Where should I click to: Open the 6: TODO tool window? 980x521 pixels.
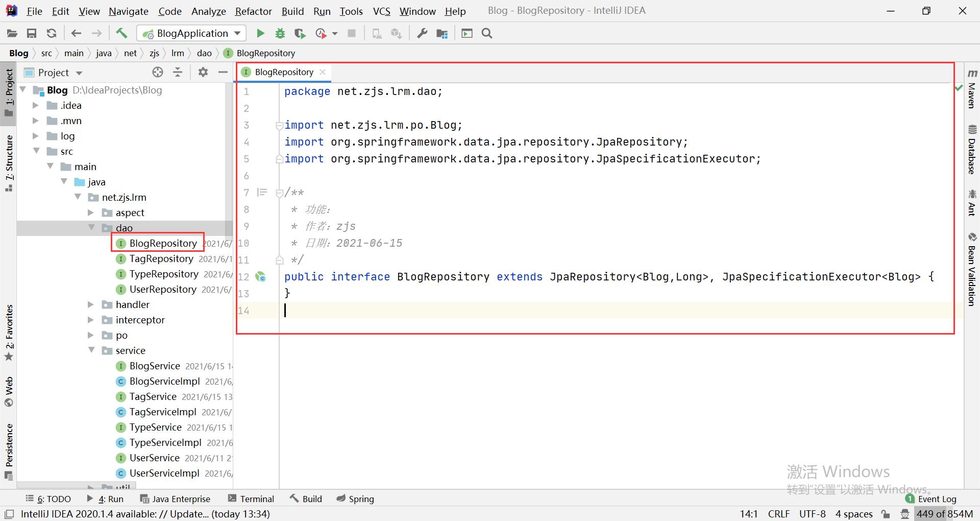(x=48, y=499)
